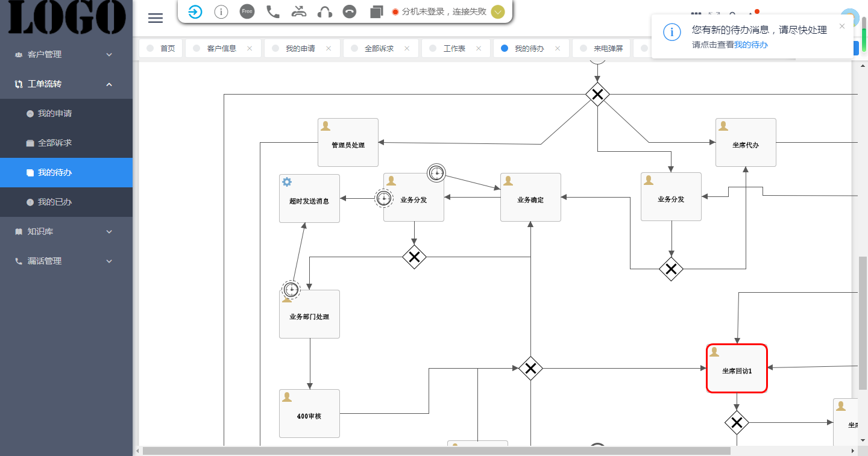Switch to the 工作表 tab

point(454,49)
